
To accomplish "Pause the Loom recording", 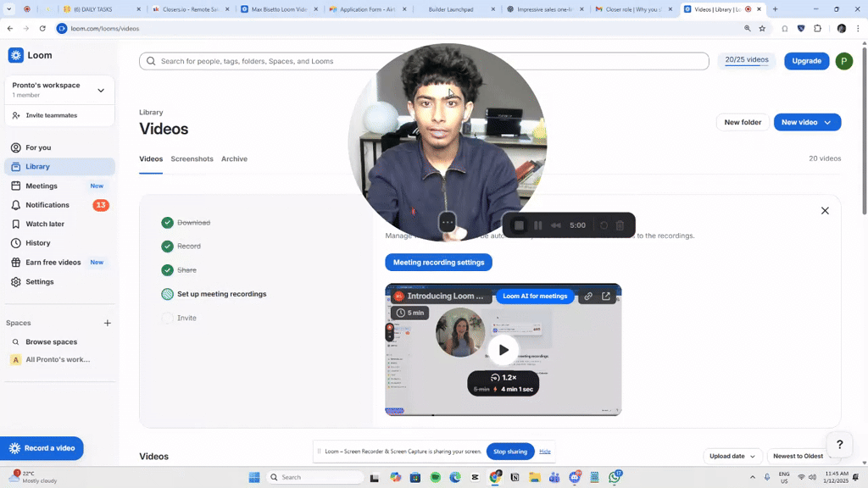I will [x=537, y=225].
